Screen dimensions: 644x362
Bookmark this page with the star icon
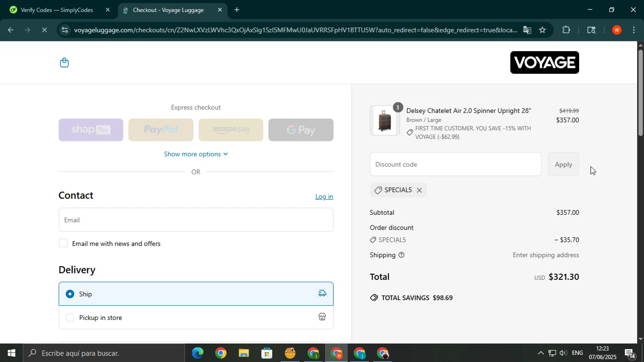click(x=542, y=30)
